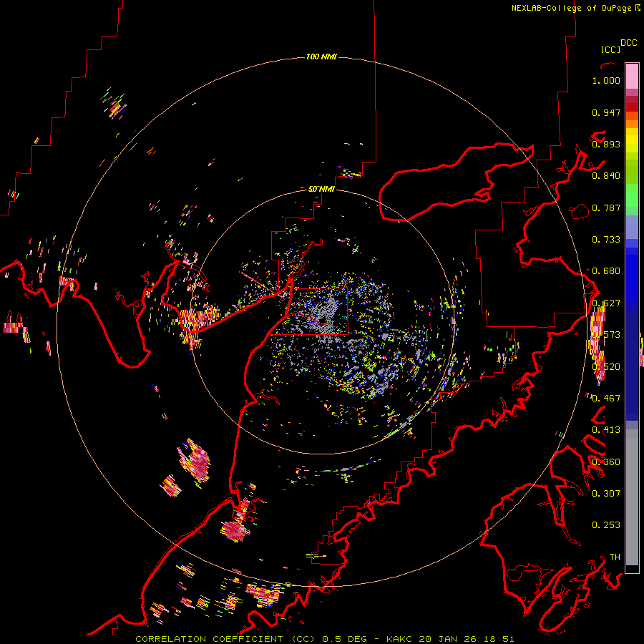Click the 0.360 scale value
The image size is (644, 644).
point(606,462)
